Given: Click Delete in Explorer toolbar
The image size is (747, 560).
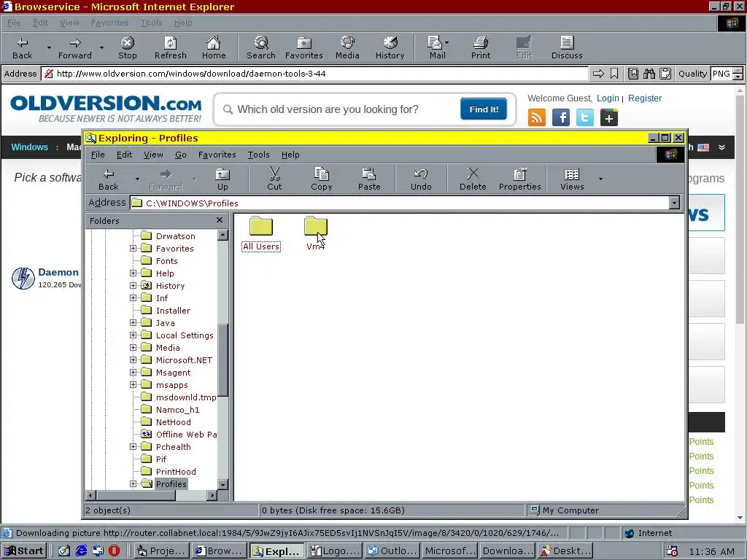Looking at the screenshot, I should pyautogui.click(x=473, y=179).
